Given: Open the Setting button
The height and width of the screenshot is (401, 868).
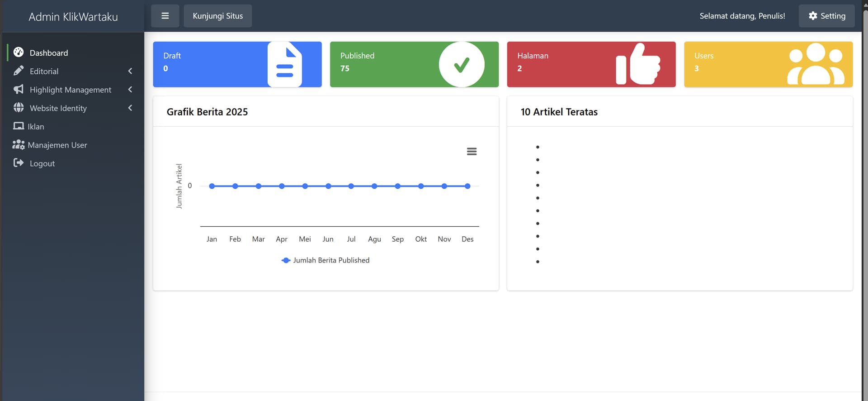Looking at the screenshot, I should coord(826,16).
